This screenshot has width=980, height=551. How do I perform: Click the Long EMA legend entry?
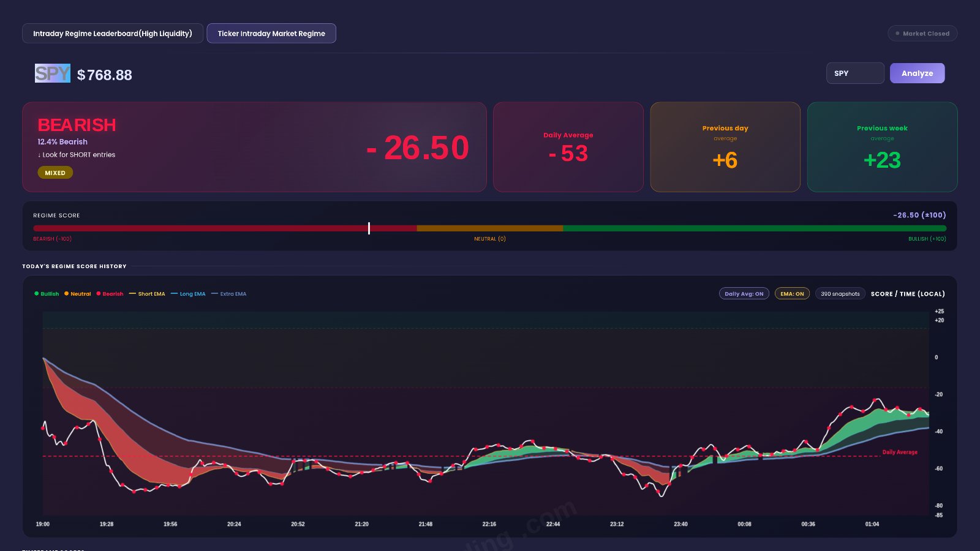[188, 294]
